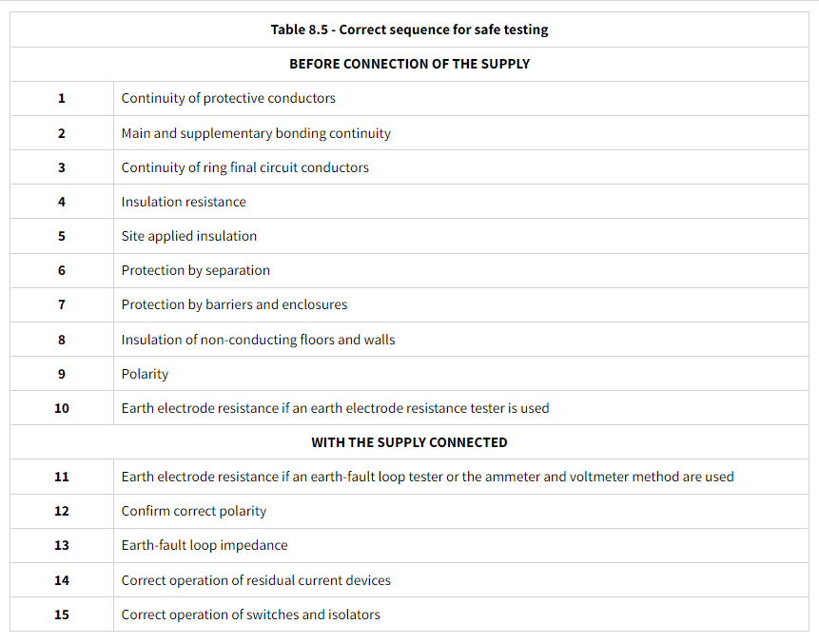This screenshot has height=644, width=819.
Task: Click the 'Polarity' cell in row 9
Action: 145,374
